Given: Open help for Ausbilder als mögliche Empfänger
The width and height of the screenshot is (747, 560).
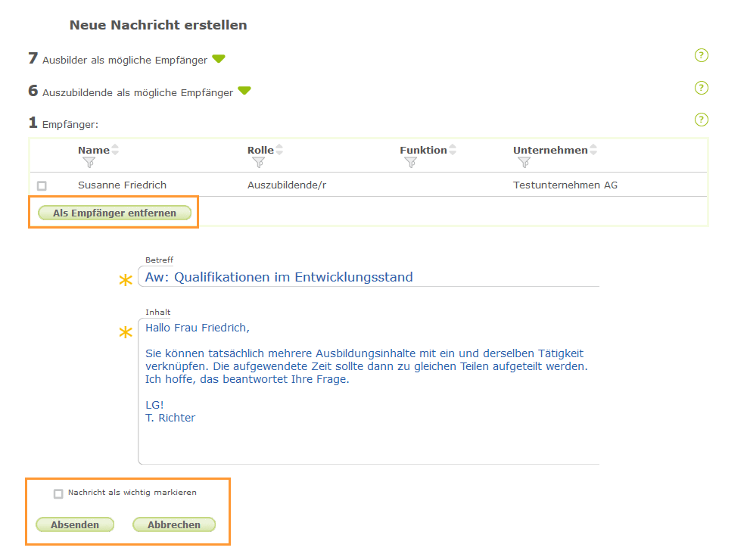Looking at the screenshot, I should [702, 55].
